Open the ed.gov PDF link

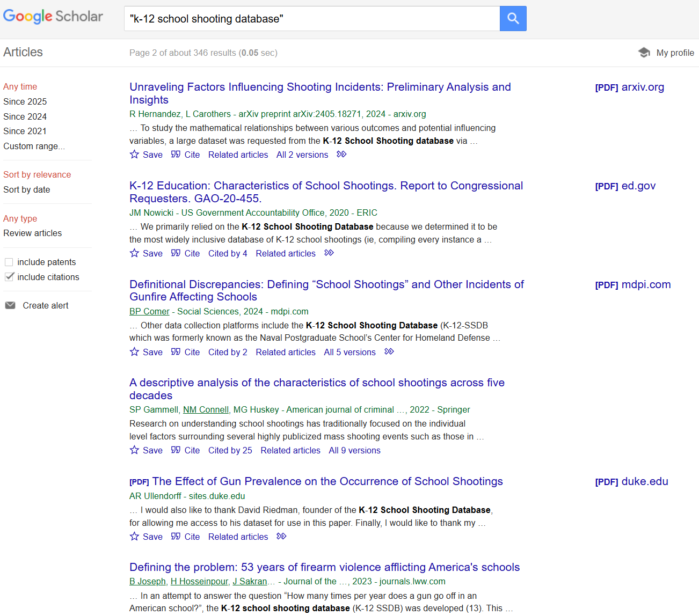pos(625,186)
